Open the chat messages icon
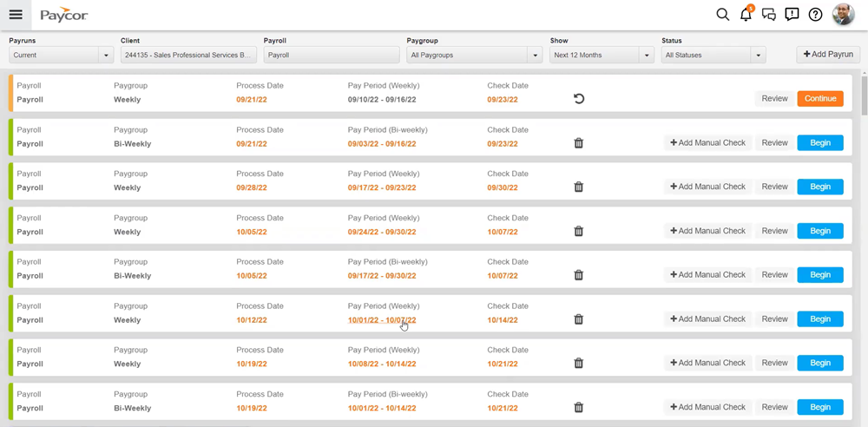This screenshot has height=427, width=868. (x=768, y=15)
